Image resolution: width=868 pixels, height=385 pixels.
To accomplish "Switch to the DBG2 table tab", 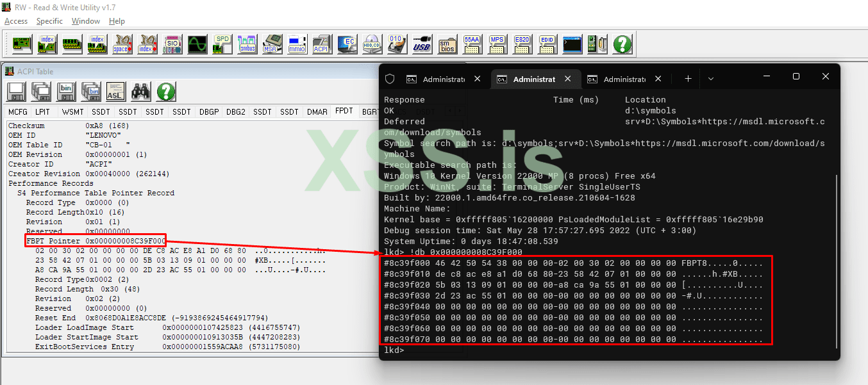I will click(x=236, y=111).
